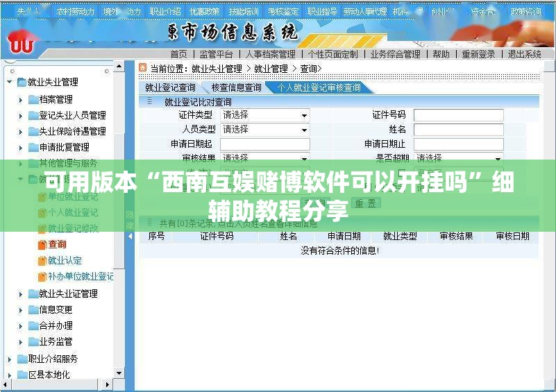This screenshot has height=392, width=556.
Task: Click the red UU logo
Action: point(22,43)
